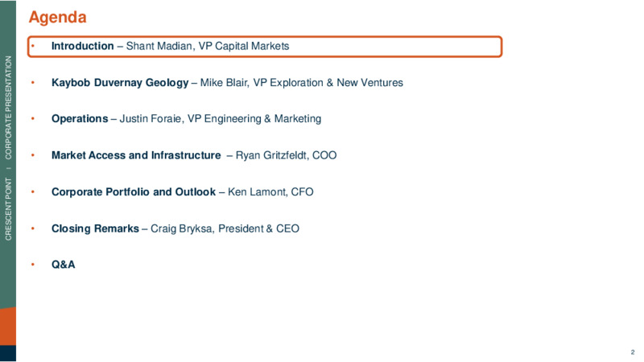Select the Closing Remarks agenda item
This screenshot has width=644, height=362.
[x=95, y=228]
